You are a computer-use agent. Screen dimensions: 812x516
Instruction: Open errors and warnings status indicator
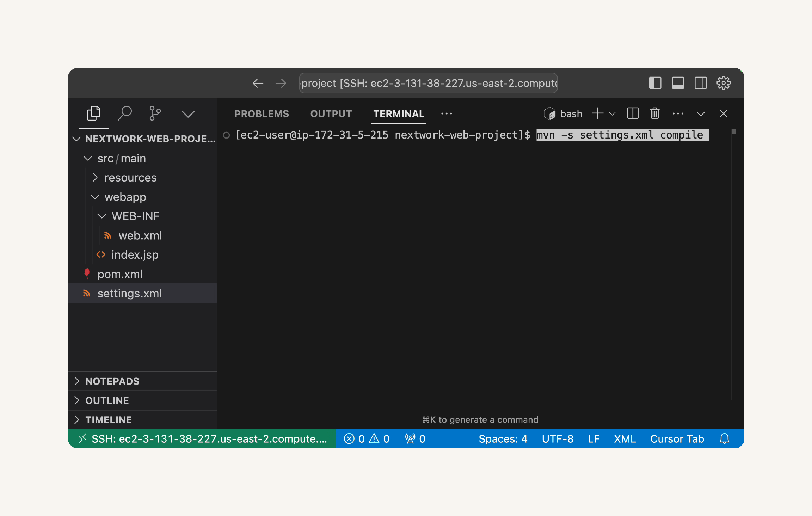click(x=367, y=439)
